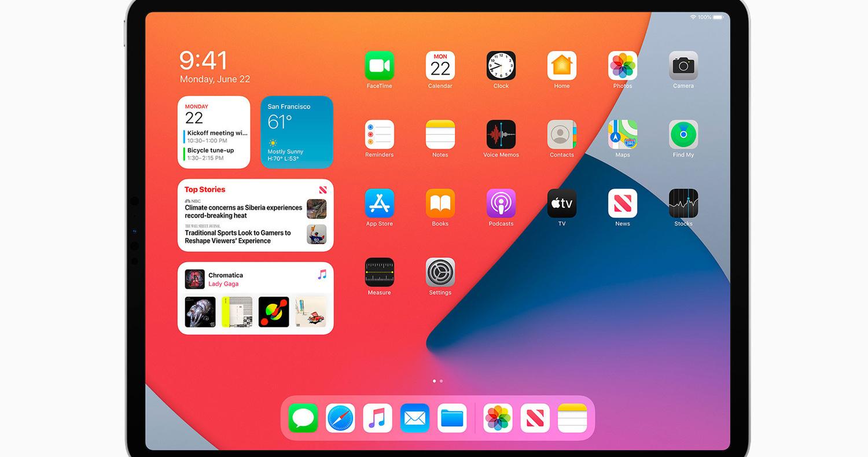Tap the Wi-Fi icon in the status bar
The image size is (868, 457).
click(693, 17)
